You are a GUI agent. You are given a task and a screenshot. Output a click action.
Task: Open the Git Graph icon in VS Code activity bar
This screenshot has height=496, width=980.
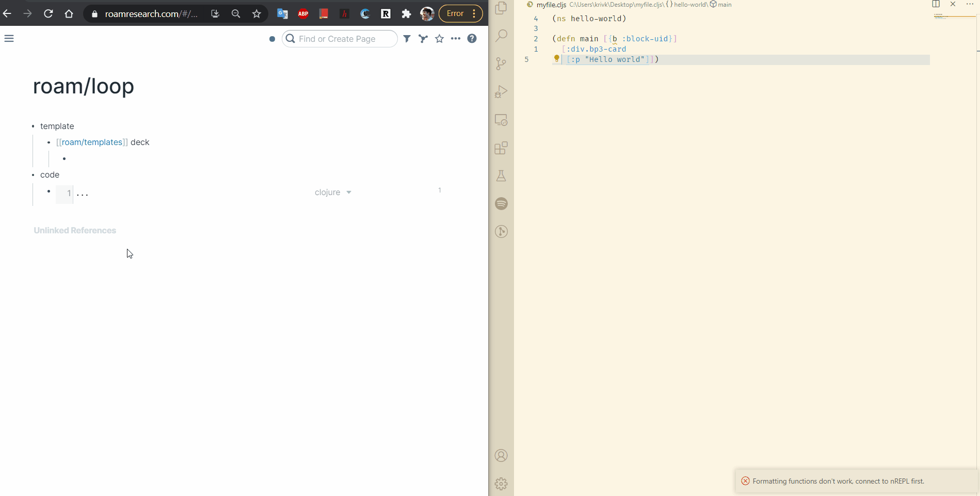pos(501,231)
